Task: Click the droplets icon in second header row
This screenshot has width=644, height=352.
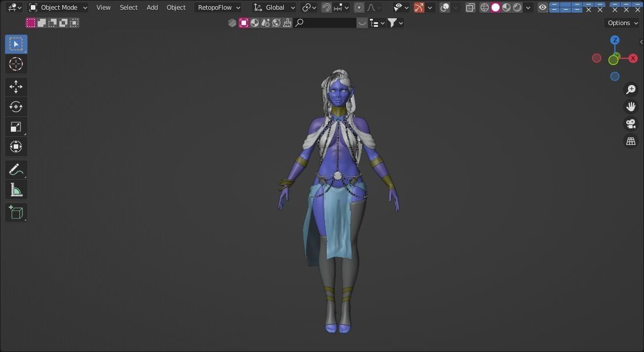Action: pyautogui.click(x=265, y=23)
